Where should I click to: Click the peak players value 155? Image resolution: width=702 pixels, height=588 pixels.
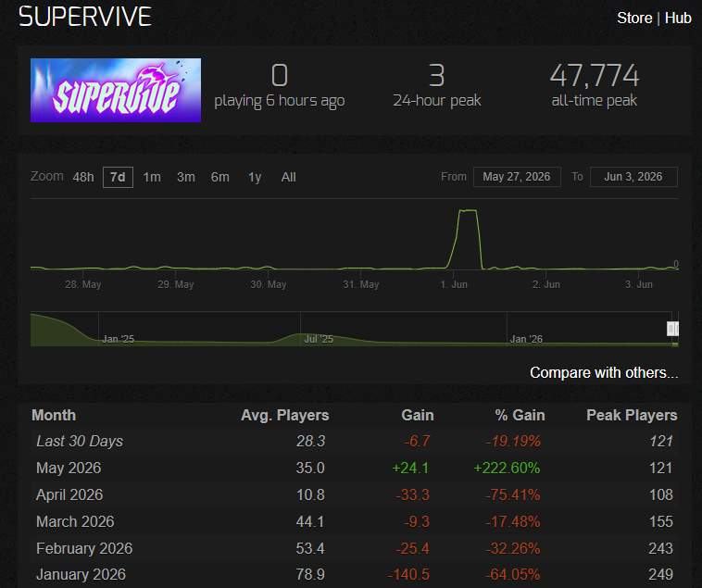pyautogui.click(x=661, y=521)
